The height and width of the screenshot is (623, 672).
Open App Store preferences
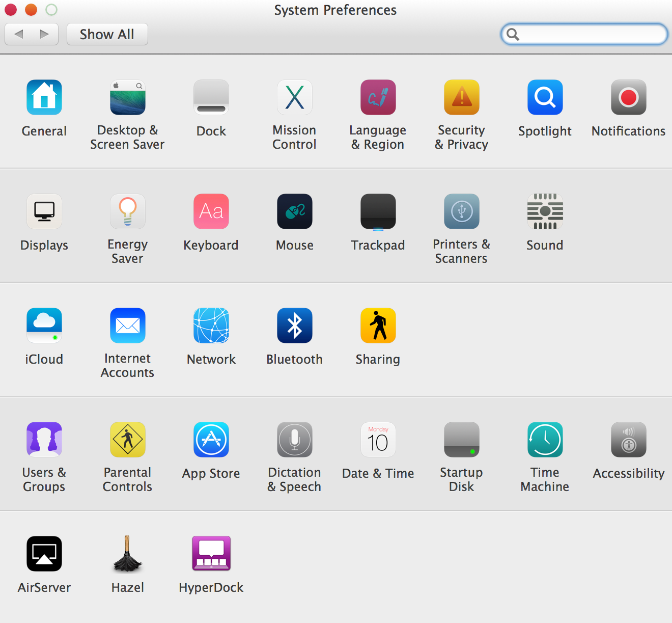211,440
